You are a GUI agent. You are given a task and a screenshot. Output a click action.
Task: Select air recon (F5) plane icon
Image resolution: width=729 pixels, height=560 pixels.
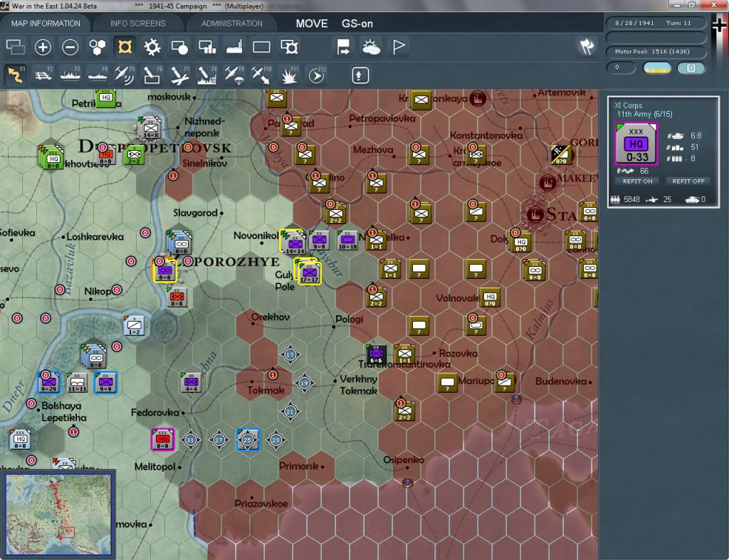[125, 75]
